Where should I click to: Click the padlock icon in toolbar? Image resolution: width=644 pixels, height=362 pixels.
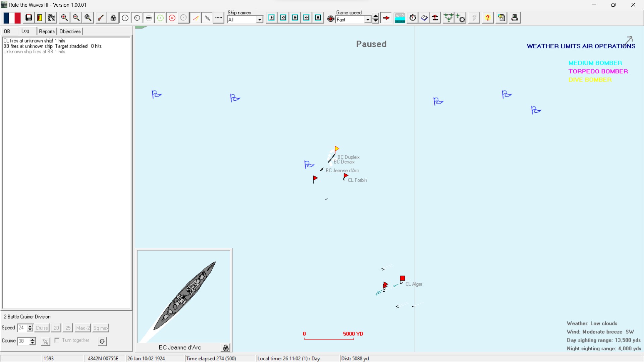113,18
